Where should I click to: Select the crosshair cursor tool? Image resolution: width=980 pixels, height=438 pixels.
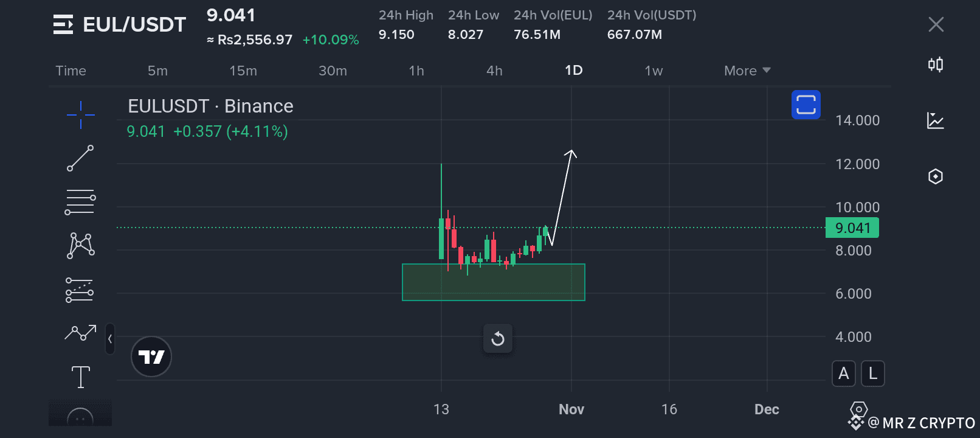pos(80,114)
